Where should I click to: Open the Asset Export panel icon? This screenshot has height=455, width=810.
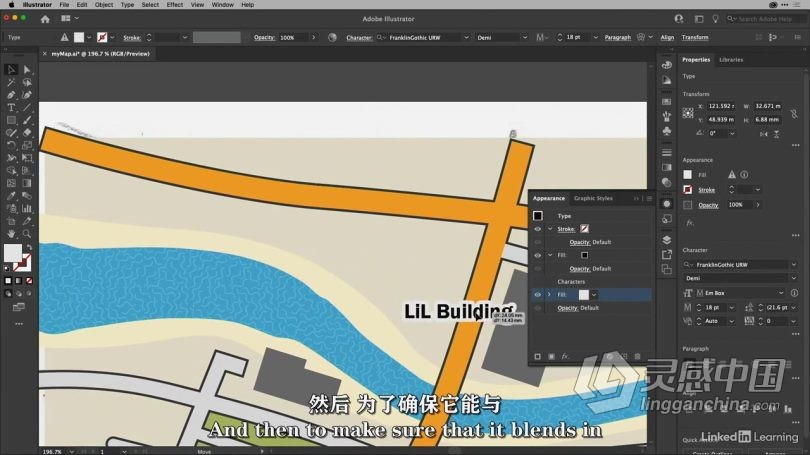click(667, 255)
